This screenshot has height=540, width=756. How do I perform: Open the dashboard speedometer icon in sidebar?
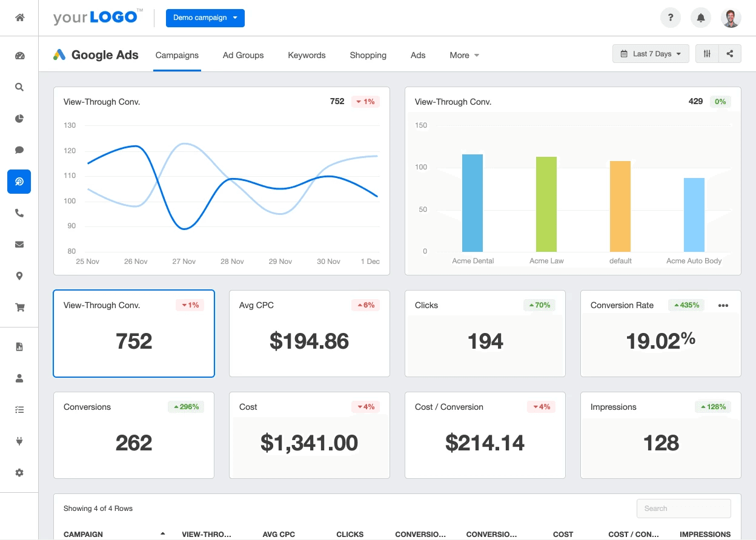pos(19,55)
